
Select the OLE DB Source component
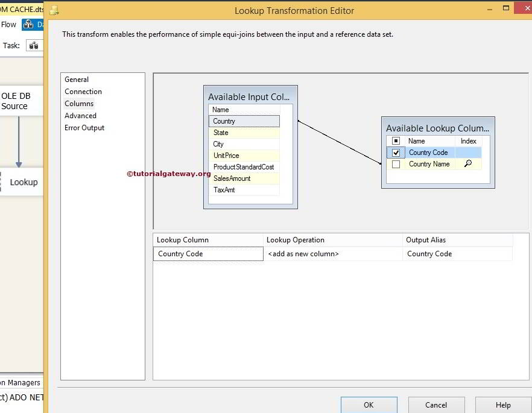tap(18, 100)
